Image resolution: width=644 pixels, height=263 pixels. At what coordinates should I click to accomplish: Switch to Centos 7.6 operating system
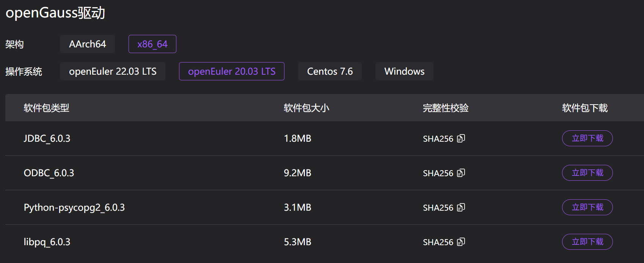pyautogui.click(x=330, y=71)
